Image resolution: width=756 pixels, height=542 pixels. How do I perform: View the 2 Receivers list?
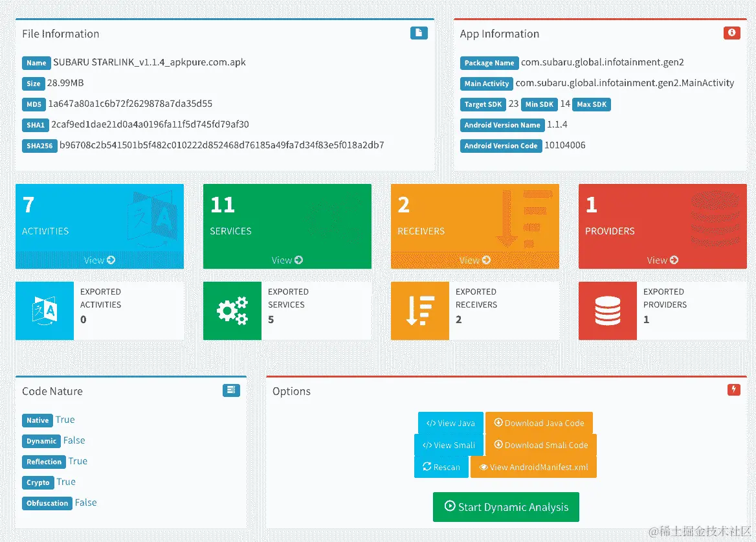coord(475,260)
